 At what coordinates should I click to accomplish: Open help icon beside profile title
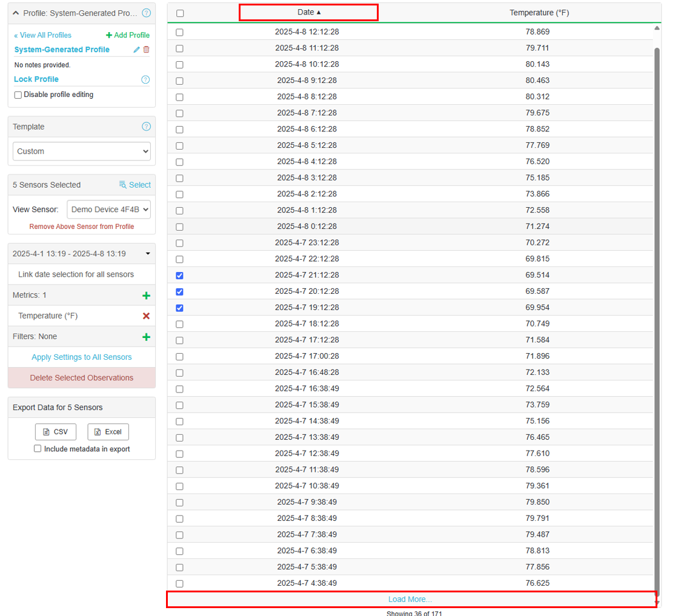(146, 13)
